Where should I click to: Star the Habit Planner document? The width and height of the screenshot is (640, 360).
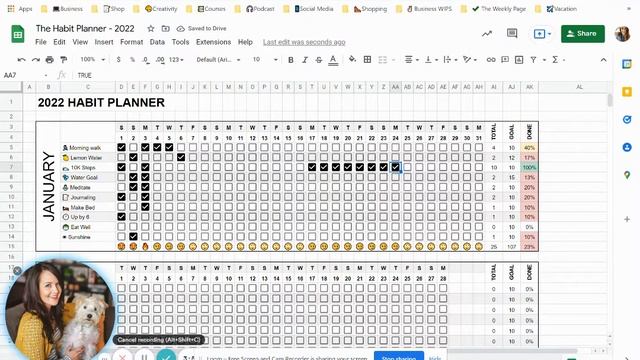coord(151,29)
